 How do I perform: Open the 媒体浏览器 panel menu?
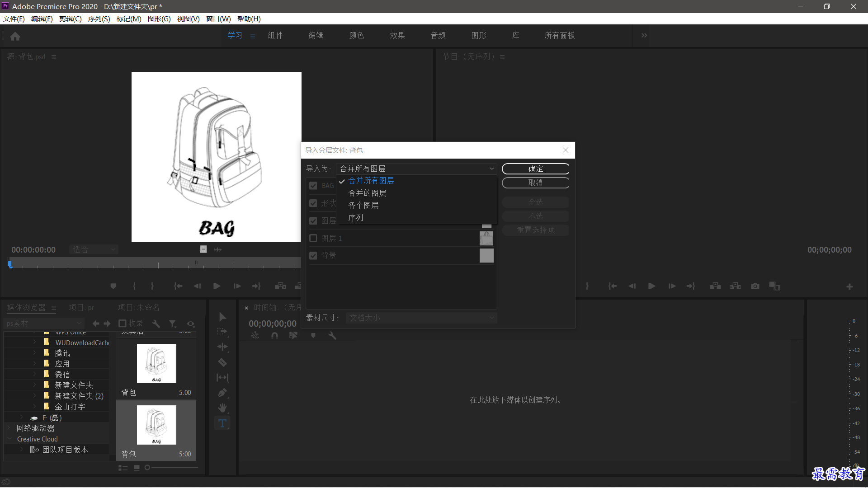pyautogui.click(x=54, y=308)
